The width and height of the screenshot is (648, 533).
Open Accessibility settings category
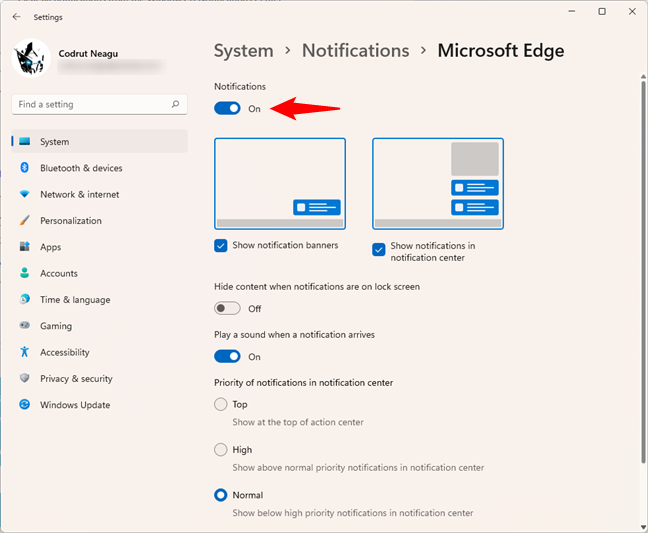(100, 352)
